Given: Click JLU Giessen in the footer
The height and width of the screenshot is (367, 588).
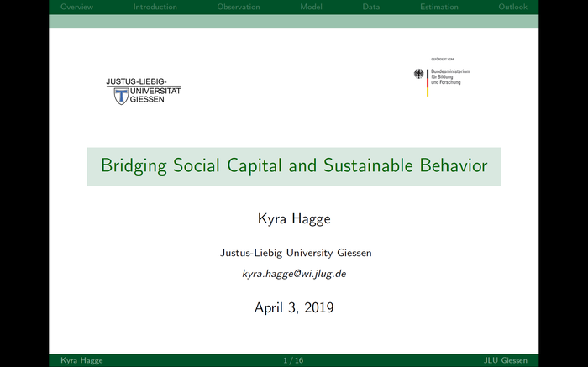Looking at the screenshot, I should (x=506, y=360).
